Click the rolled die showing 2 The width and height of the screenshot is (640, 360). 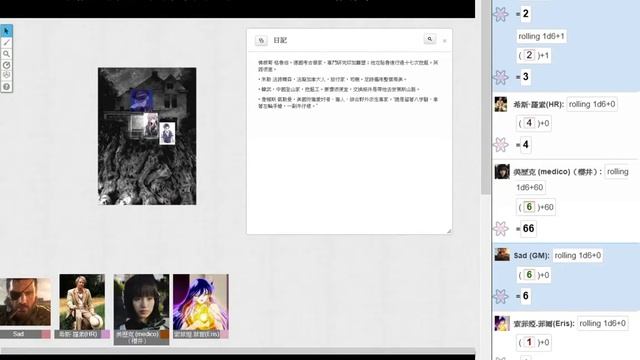click(x=529, y=55)
